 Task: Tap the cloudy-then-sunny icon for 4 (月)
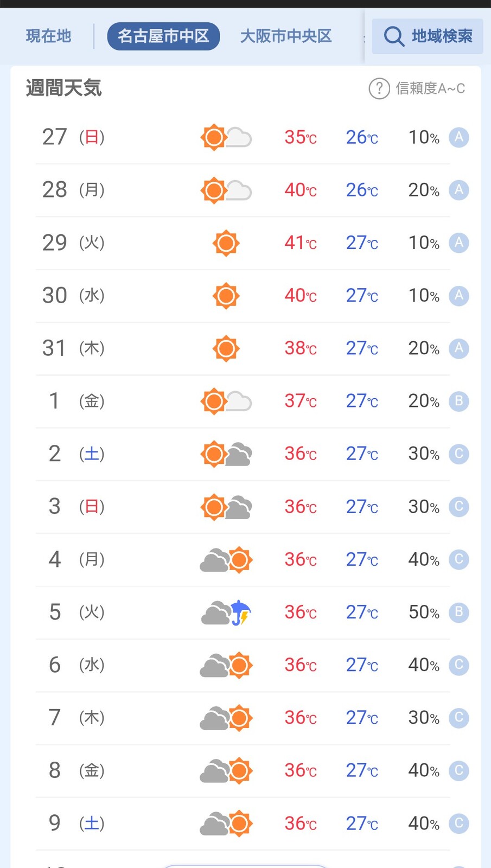[x=226, y=560]
